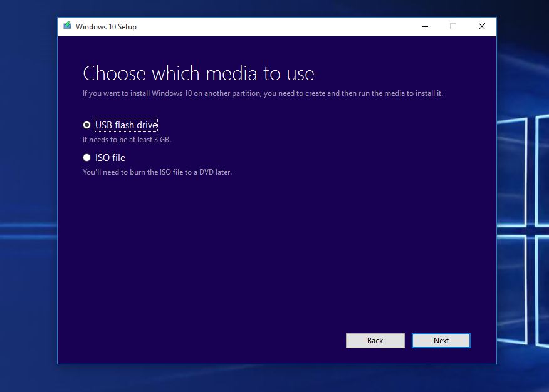Click the "burn the ISO file to a DVD" note
This screenshot has width=549, height=392.
pyautogui.click(x=157, y=172)
